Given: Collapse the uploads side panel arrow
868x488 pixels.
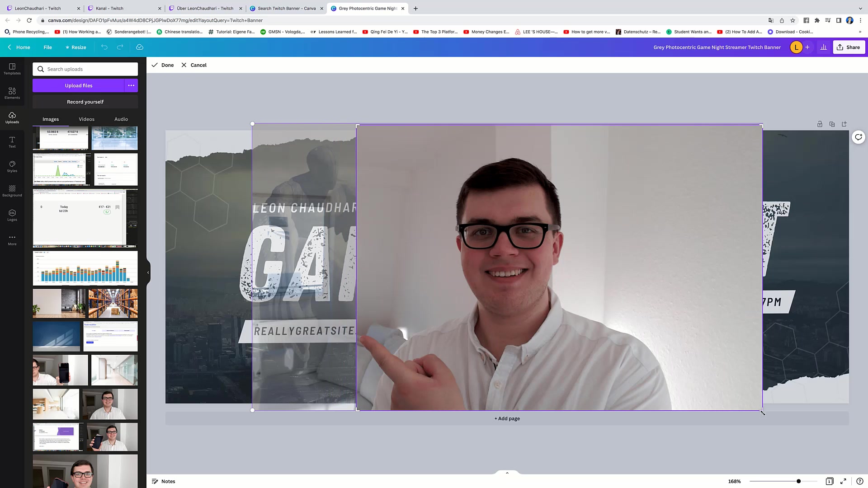Looking at the screenshot, I should (148, 272).
